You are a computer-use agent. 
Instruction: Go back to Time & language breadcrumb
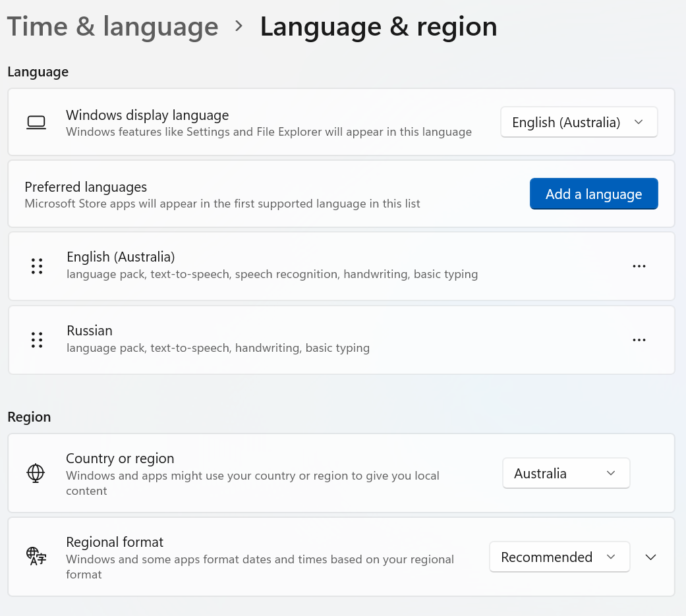point(113,26)
